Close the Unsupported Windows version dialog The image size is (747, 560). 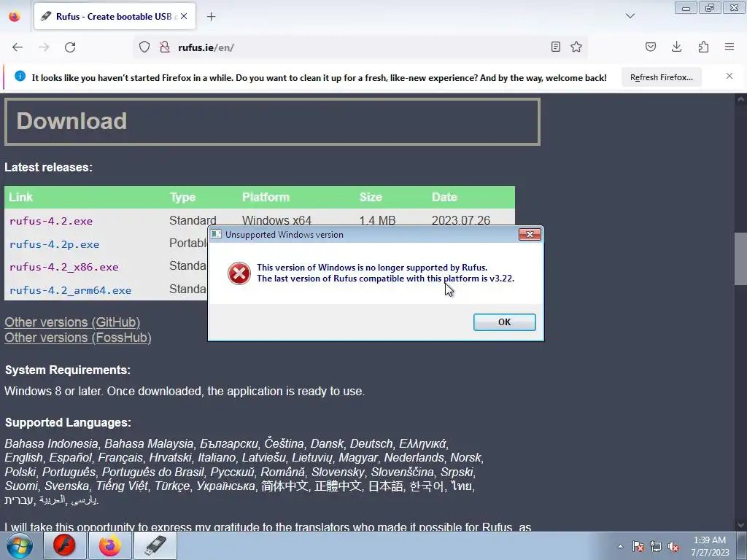[530, 234]
